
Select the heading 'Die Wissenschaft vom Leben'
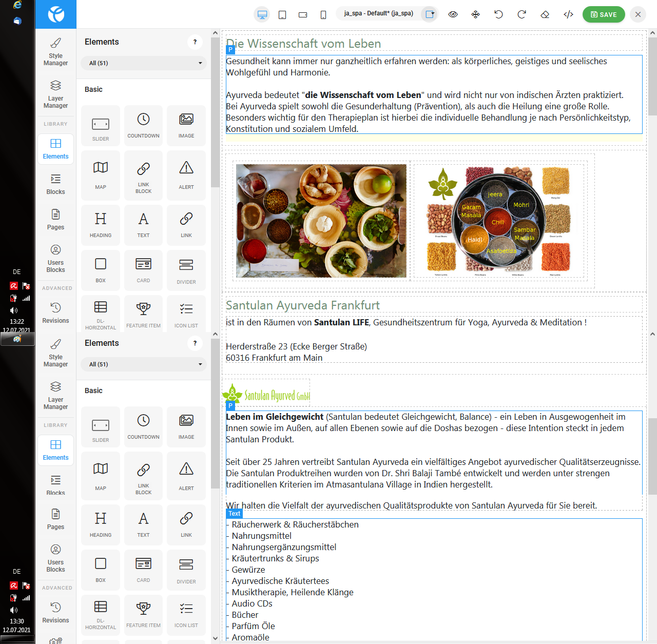click(x=303, y=44)
